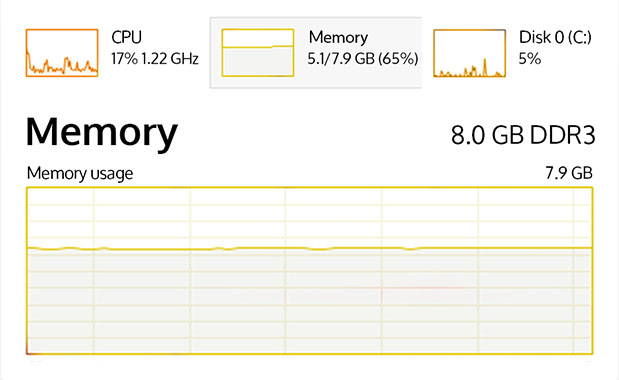Open the Disk 0 (C:) mini graph

[x=469, y=53]
